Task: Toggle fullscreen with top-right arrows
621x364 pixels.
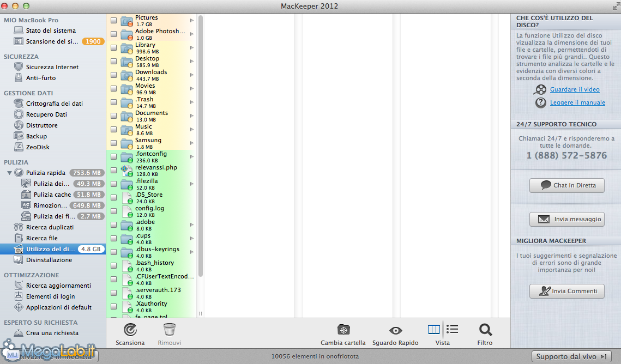Action: tap(616, 6)
